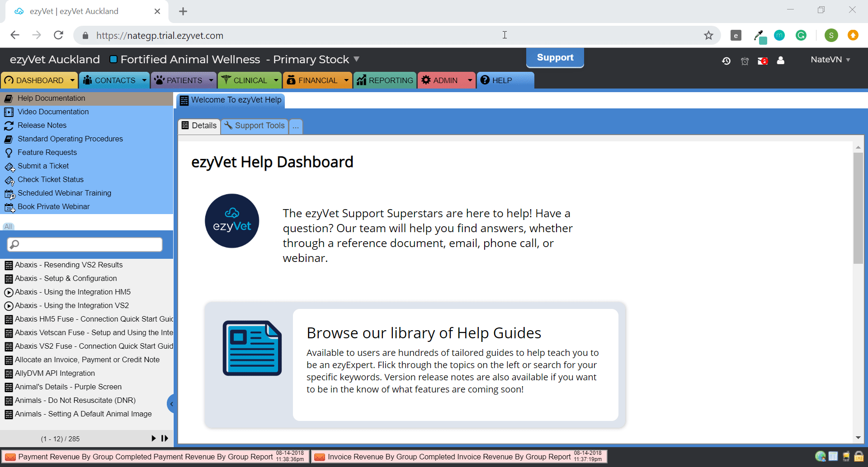Select the Welcome To ezyVet Help tab
The height and width of the screenshot is (467, 868).
[231, 100]
